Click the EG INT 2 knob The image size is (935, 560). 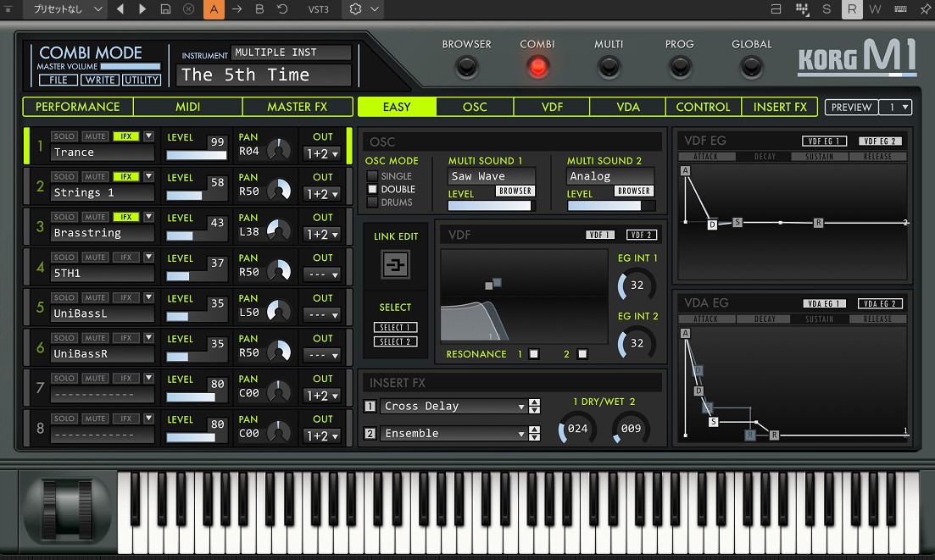tap(637, 343)
